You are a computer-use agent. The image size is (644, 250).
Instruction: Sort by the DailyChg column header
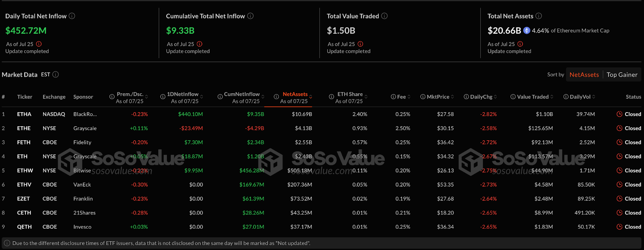point(481,97)
